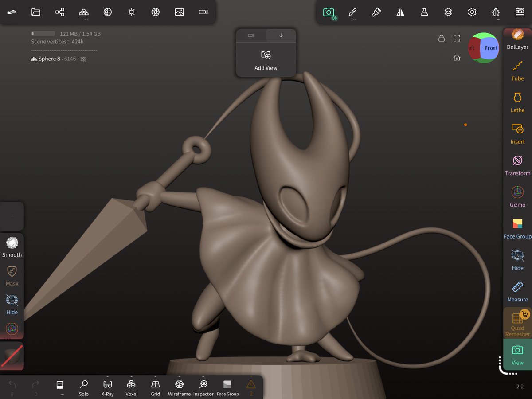Select the Insert tool
Screen dimensions: 532x399
click(x=517, y=133)
